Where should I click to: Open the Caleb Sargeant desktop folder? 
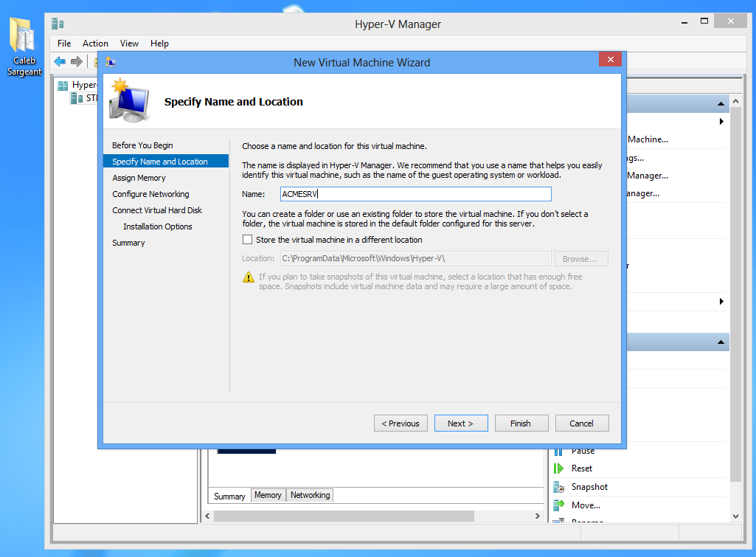coord(24,46)
